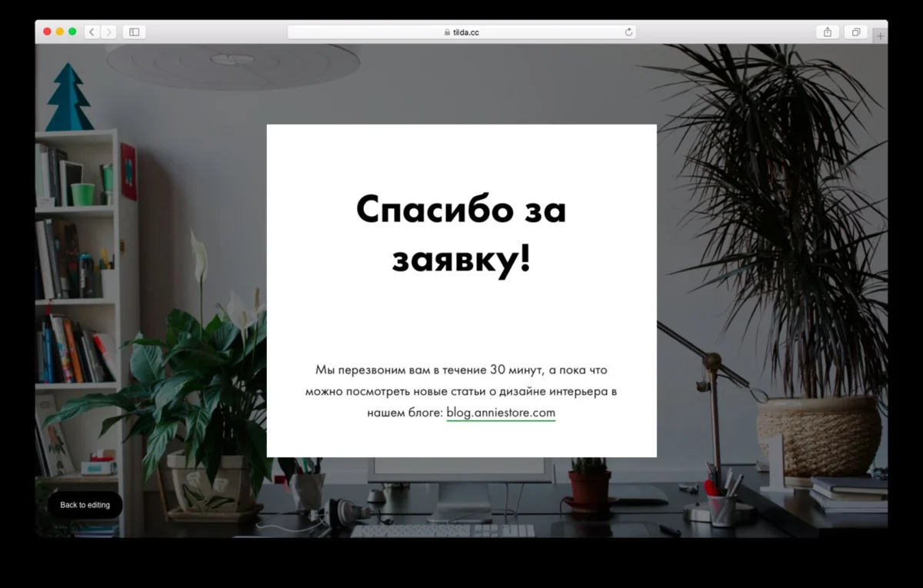
Task: Click the Safari back arrow button
Action: point(92,32)
